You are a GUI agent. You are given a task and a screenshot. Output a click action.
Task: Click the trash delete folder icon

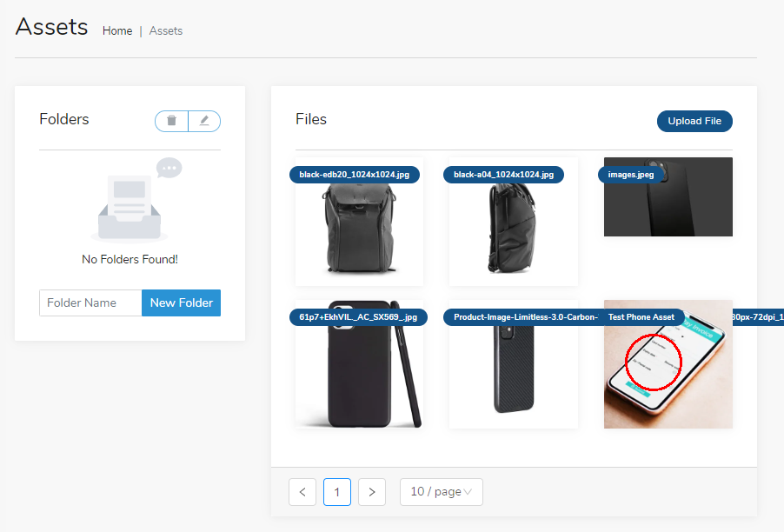pyautogui.click(x=171, y=121)
